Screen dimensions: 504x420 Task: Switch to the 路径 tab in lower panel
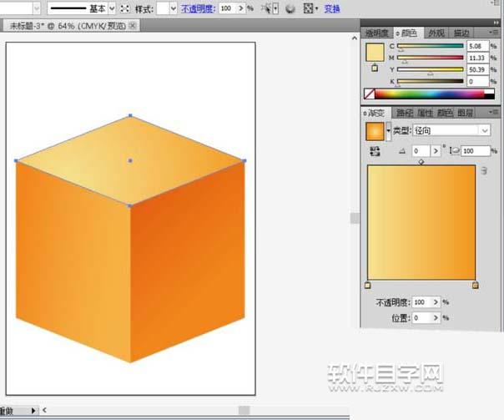point(404,113)
